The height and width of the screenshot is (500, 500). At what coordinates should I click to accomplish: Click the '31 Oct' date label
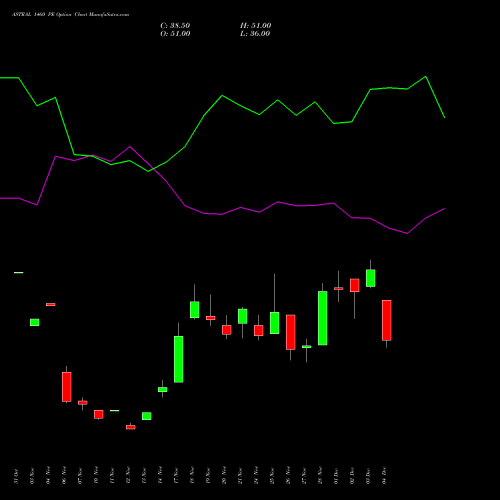[x=16, y=476]
